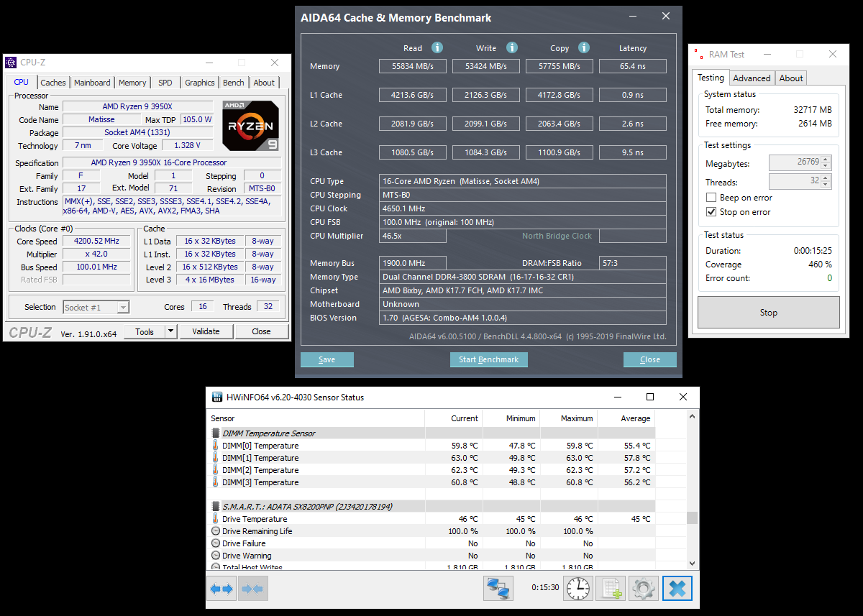Click DIMM[0] Temperature thermometer icon
This screenshot has height=616, width=863.
click(215, 446)
